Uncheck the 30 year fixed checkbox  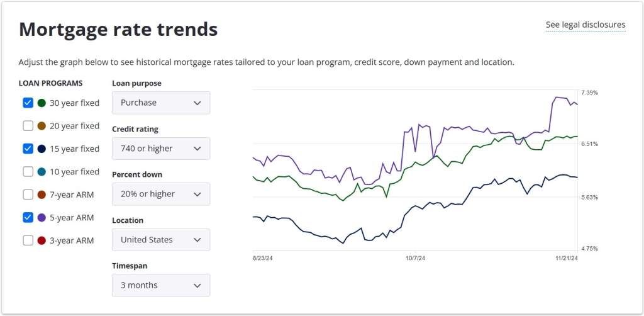pyautogui.click(x=28, y=103)
